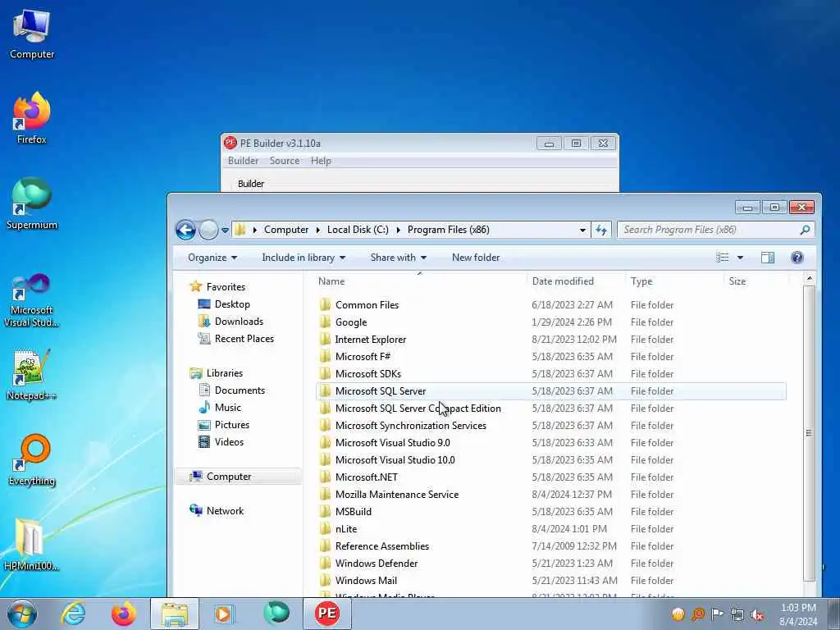Launch Firefox from desktop shortcut

(x=32, y=118)
